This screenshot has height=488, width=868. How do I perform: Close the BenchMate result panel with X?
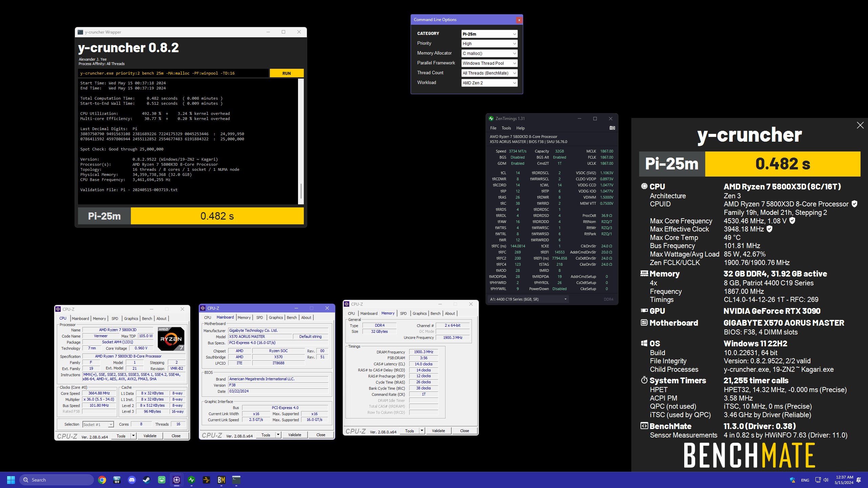[x=860, y=125]
